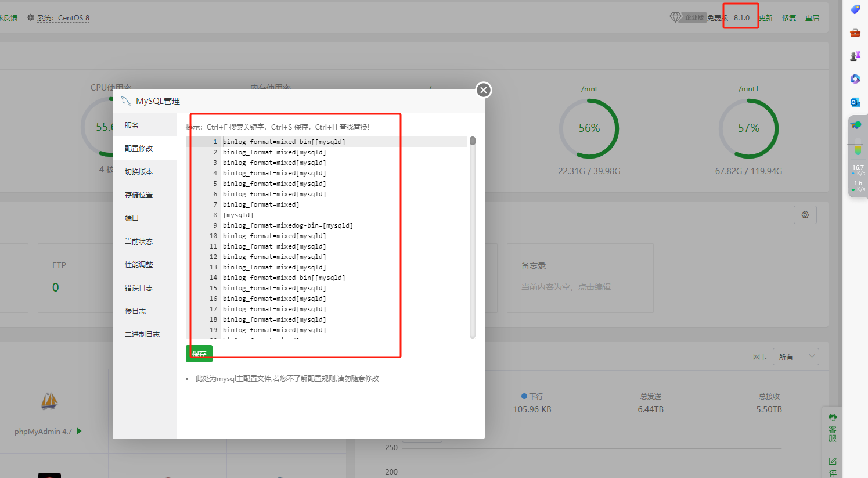Click the settings gear button above 备忘录
Viewport: 868px width, 478px height.
(805, 215)
